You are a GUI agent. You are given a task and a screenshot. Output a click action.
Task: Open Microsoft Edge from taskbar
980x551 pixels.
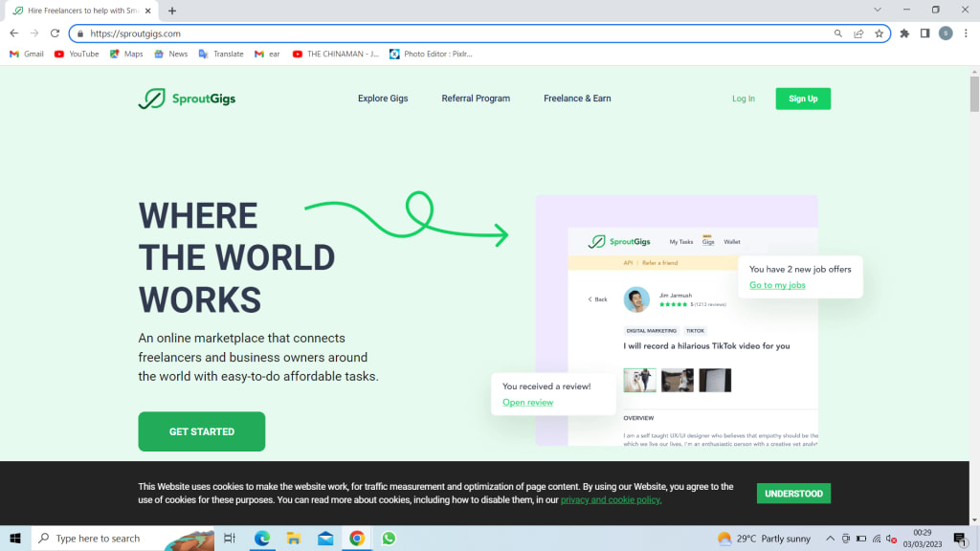262,538
